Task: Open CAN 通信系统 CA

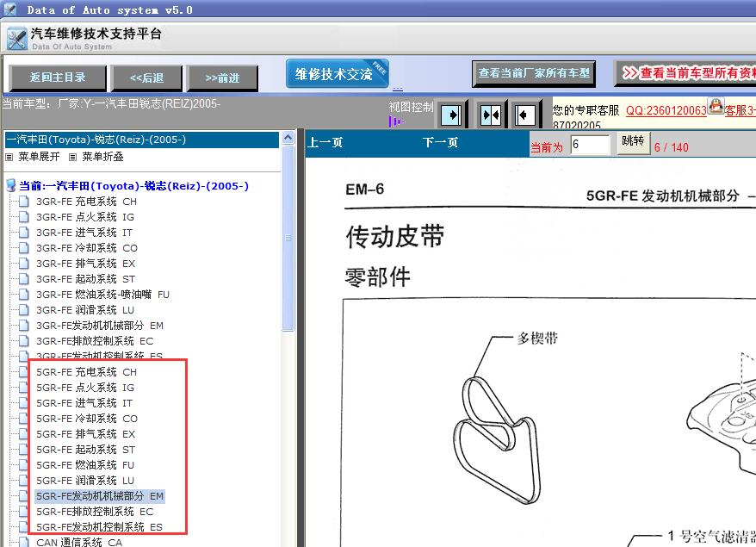Action: tap(79, 542)
